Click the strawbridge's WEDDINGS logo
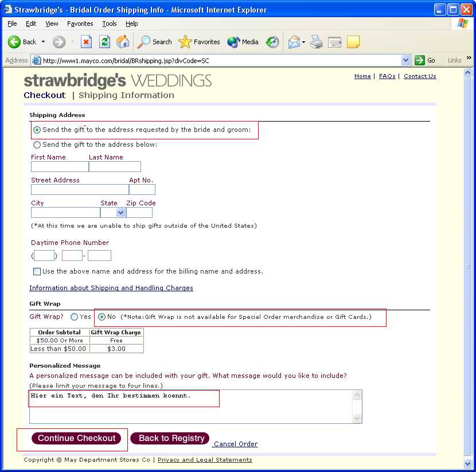Image resolution: width=476 pixels, height=472 pixels. 118,81
